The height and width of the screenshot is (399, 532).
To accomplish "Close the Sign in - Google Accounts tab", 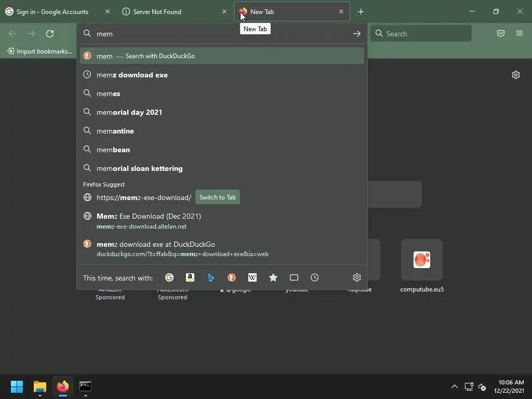I will [108, 11].
